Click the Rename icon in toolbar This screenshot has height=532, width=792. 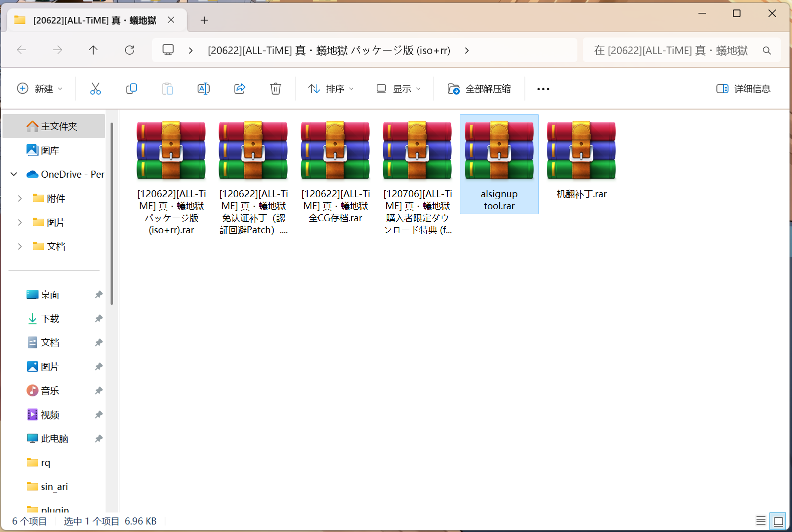(204, 89)
